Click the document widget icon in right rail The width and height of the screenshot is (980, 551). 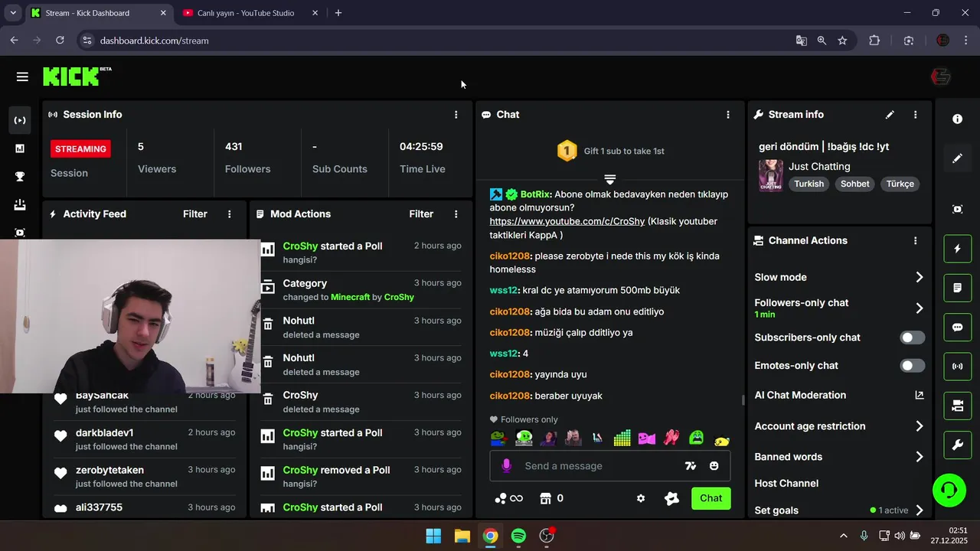coord(958,288)
